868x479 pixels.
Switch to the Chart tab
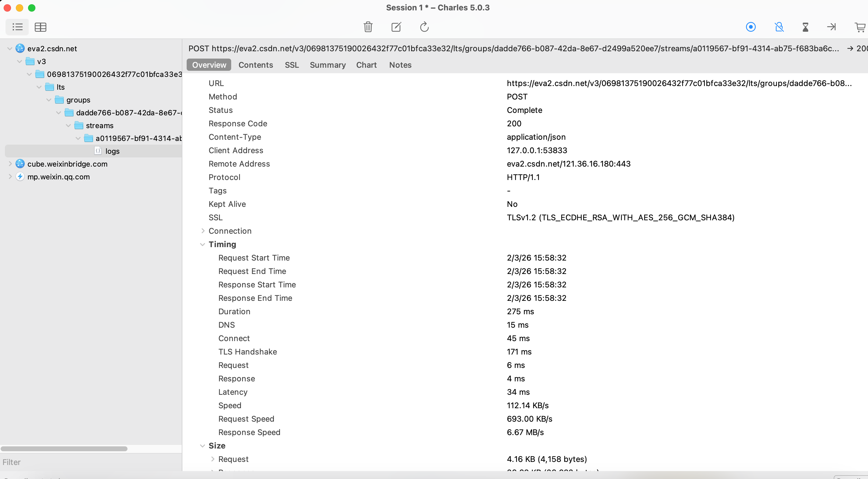pyautogui.click(x=366, y=65)
